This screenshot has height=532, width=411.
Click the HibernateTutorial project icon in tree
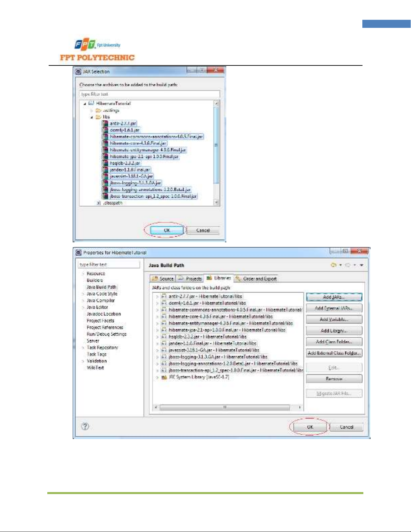(x=91, y=103)
